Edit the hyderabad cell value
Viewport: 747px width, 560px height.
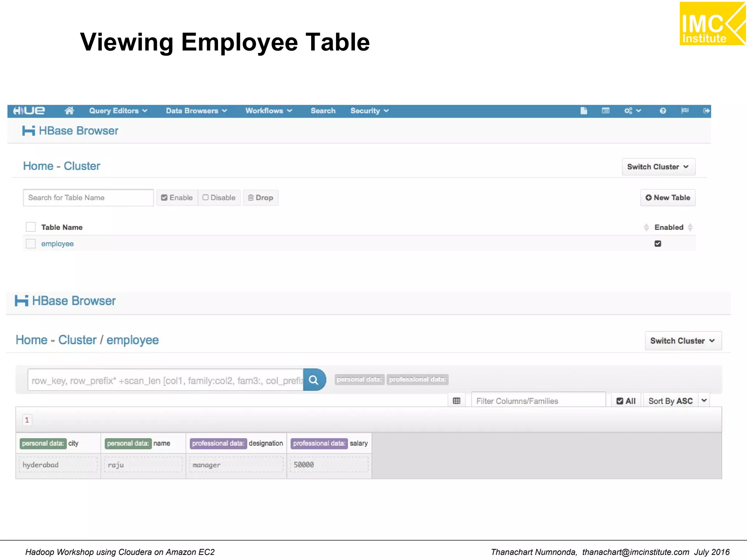tap(58, 465)
